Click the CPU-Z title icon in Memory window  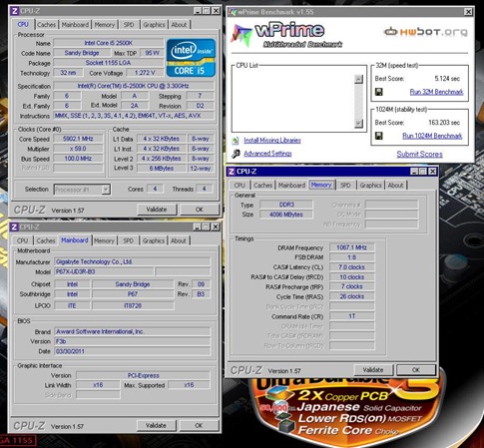tap(232, 172)
